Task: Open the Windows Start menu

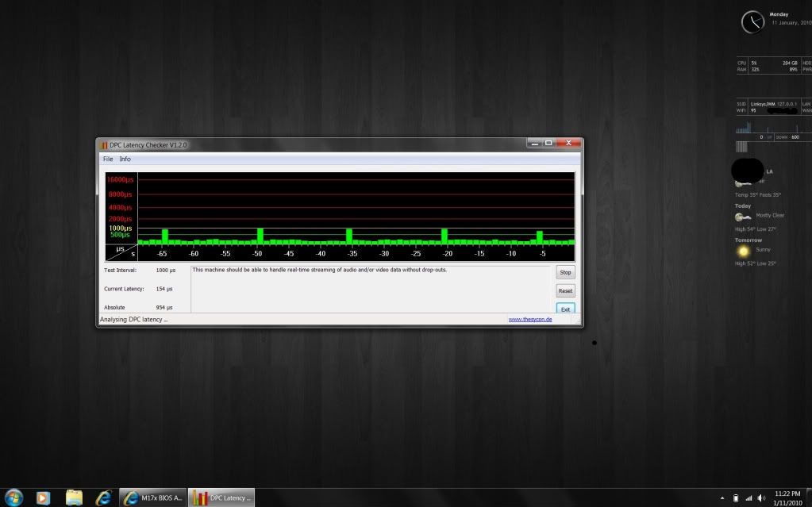Action: coord(13,497)
